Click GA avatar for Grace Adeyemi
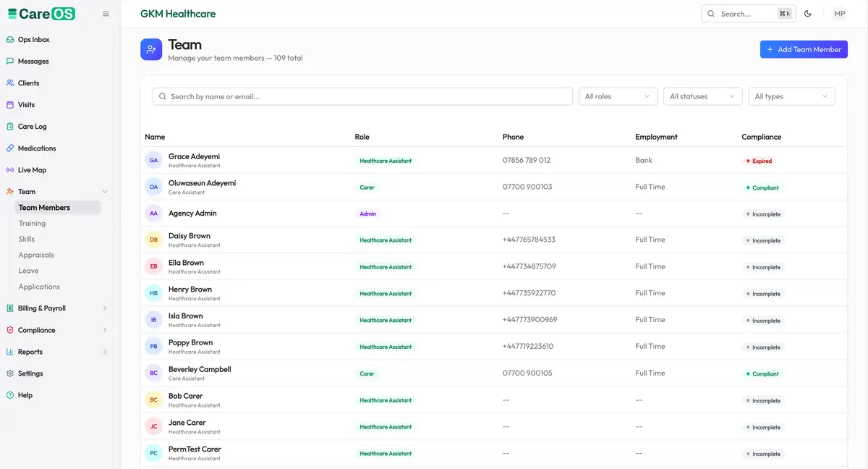Viewport: 868px width, 469px height. [x=153, y=161]
